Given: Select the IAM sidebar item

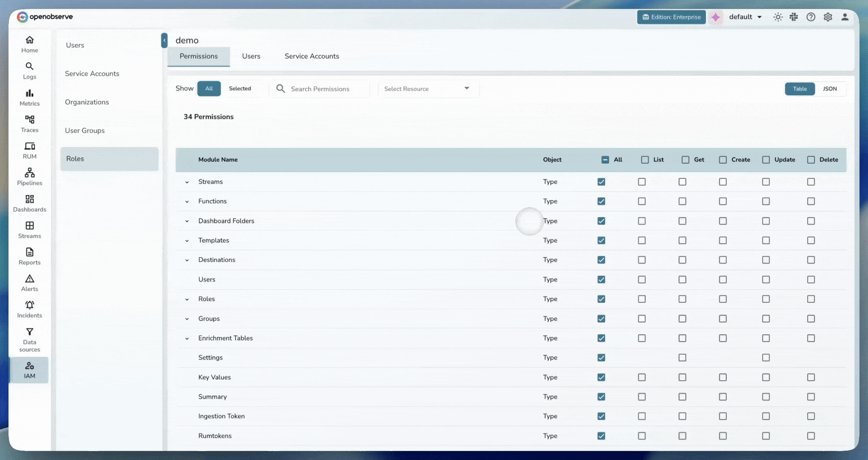Looking at the screenshot, I should (29, 370).
